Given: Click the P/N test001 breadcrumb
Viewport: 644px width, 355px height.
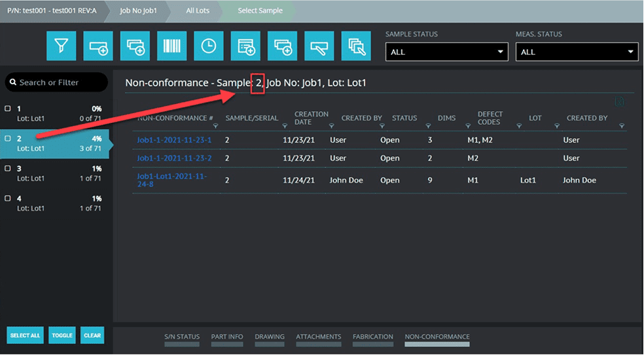Looking at the screenshot, I should [52, 10].
